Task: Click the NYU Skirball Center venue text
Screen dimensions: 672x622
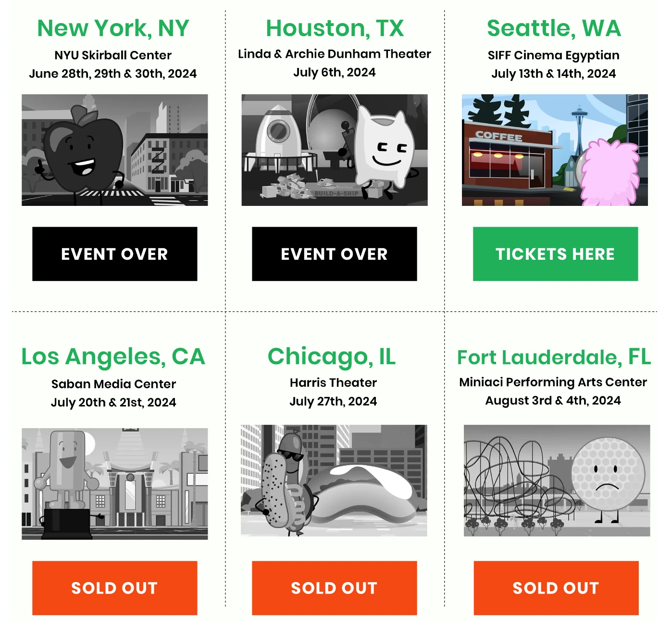Action: coord(113,55)
